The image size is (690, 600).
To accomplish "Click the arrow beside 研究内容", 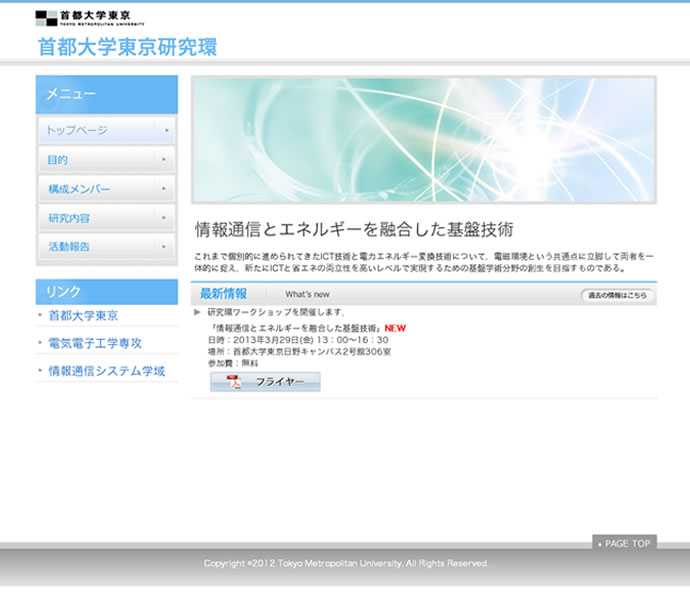I will tap(164, 217).
